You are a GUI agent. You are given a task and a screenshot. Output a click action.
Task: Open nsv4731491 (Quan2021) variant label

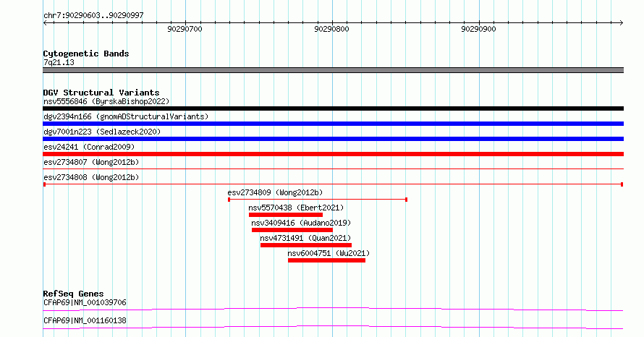[x=305, y=238]
